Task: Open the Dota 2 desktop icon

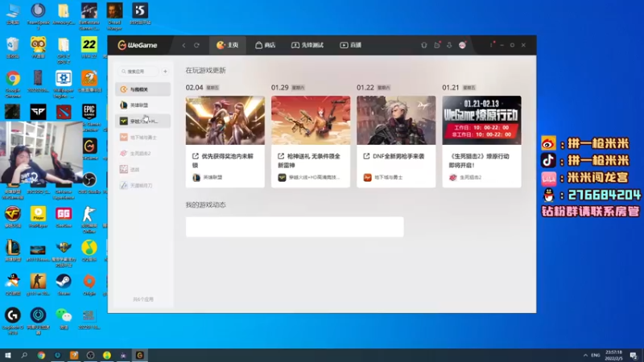Action: (64, 112)
